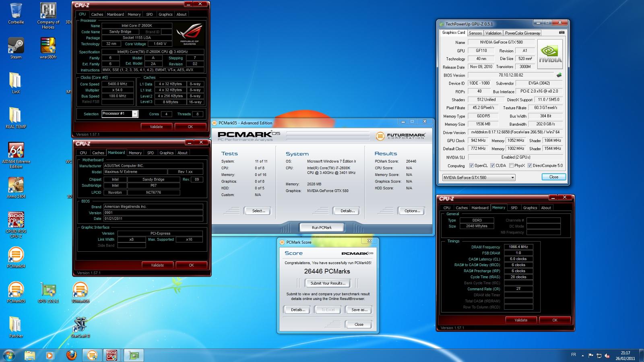
Task: Toggle the OpenCL checkbox in GPU-Z
Action: click(471, 165)
